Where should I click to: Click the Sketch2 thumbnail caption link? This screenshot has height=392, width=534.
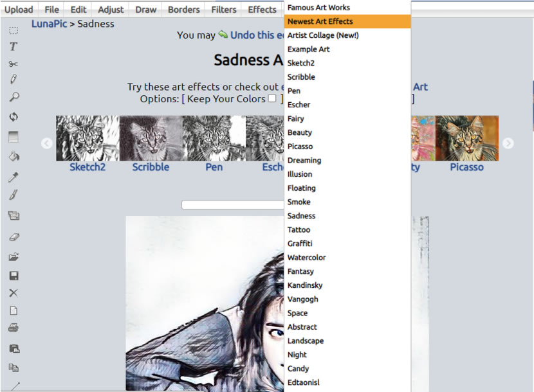tap(87, 167)
